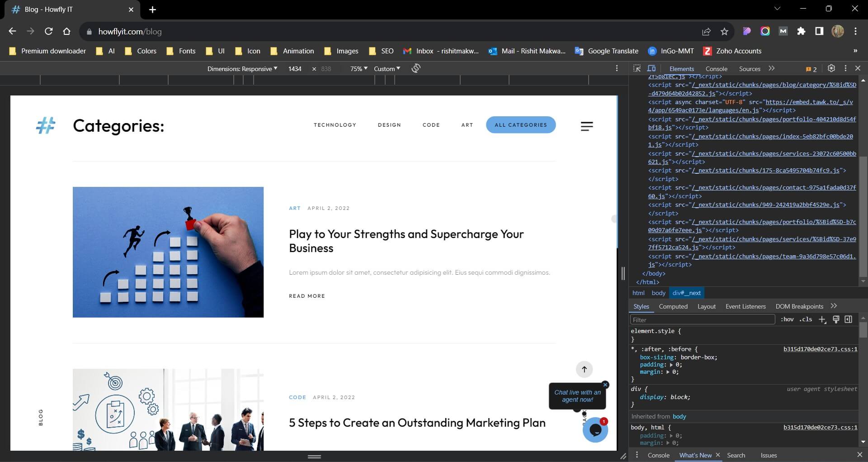Click the bookmark star icon
Viewport: 868px width, 462px height.
click(724, 31)
